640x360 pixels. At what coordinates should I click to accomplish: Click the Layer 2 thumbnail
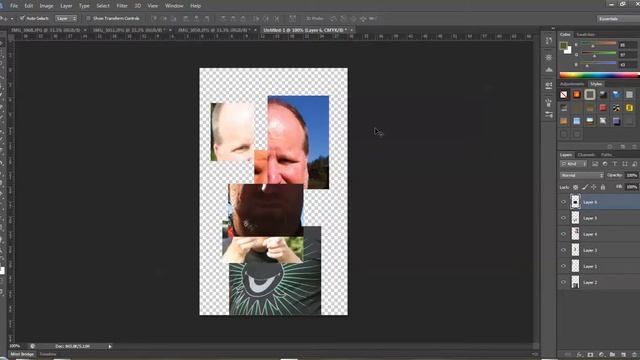[575, 282]
